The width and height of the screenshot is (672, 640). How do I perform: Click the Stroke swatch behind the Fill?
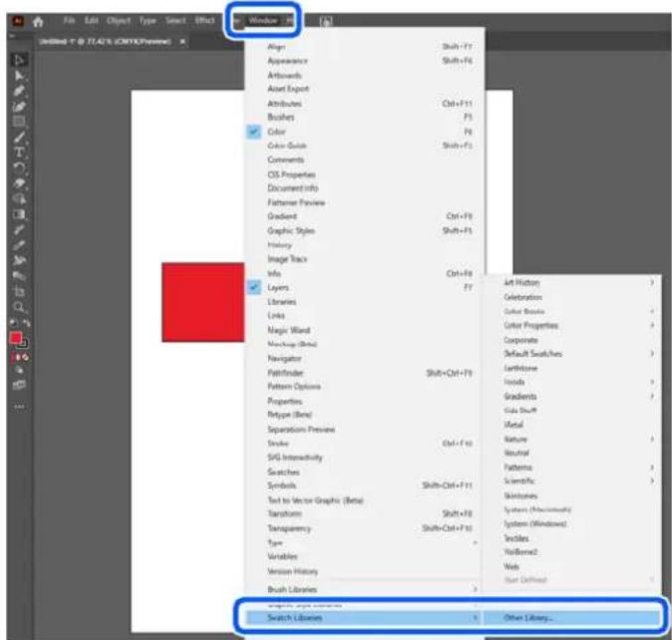click(25, 344)
